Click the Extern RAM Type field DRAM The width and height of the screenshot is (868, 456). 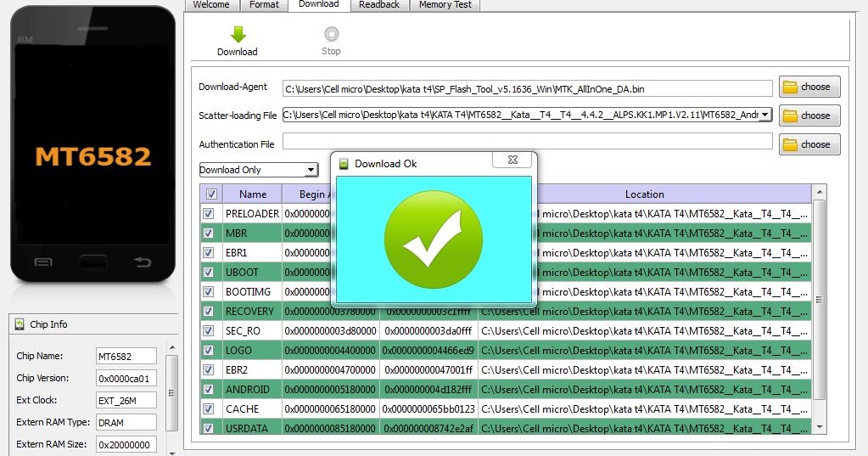(x=126, y=422)
